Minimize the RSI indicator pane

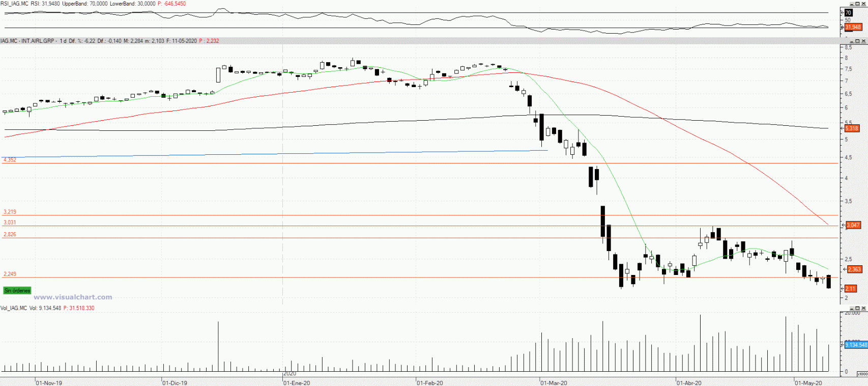click(x=851, y=4)
